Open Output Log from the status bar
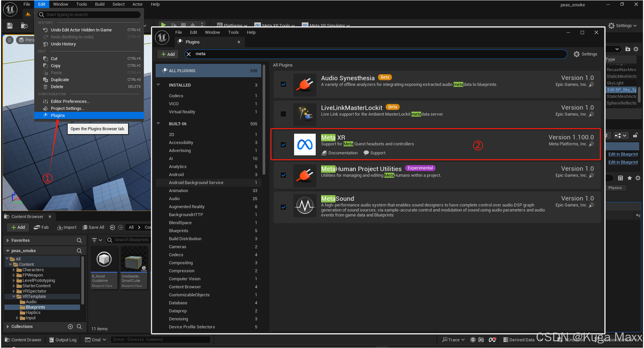The width and height of the screenshot is (644, 348). 63,340
